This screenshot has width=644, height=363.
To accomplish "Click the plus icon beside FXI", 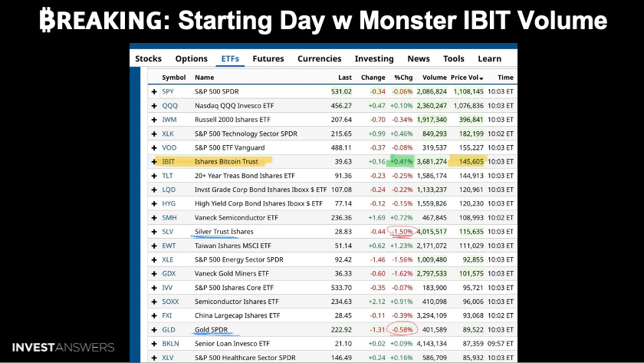I will [154, 315].
